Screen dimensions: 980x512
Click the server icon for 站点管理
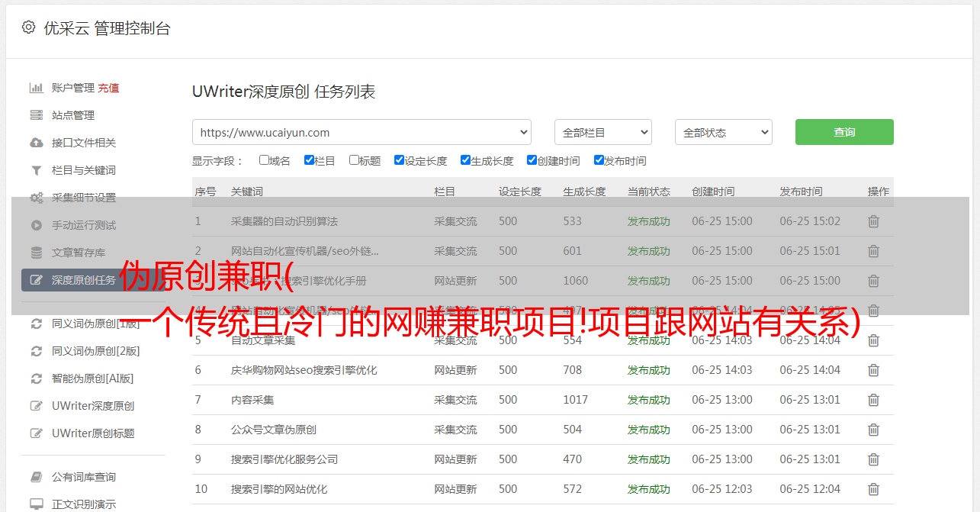(x=36, y=115)
